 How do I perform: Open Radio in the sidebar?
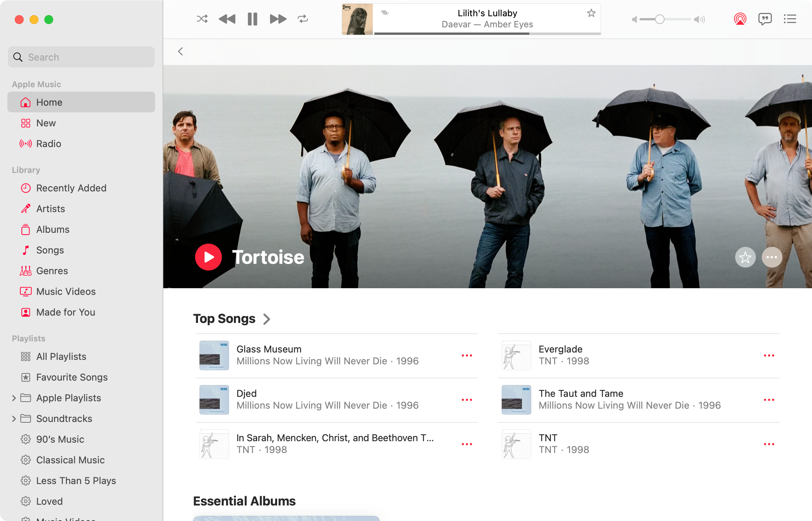81,143
